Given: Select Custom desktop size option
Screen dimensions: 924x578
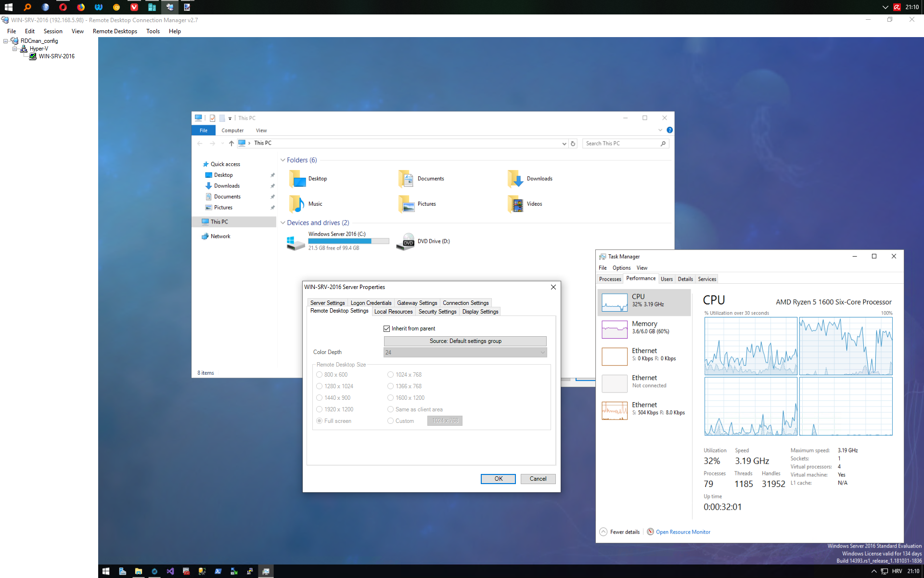Looking at the screenshot, I should click(390, 421).
